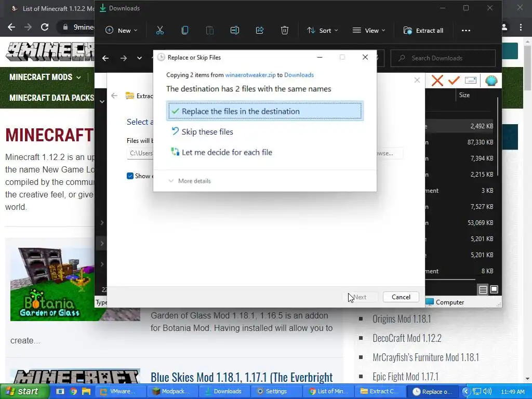
Task: Go forward in Downloads Explorer window
Action: coord(124,58)
